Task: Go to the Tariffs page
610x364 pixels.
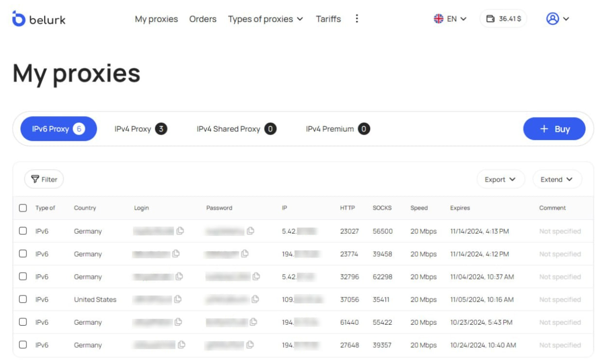Action: click(x=328, y=19)
